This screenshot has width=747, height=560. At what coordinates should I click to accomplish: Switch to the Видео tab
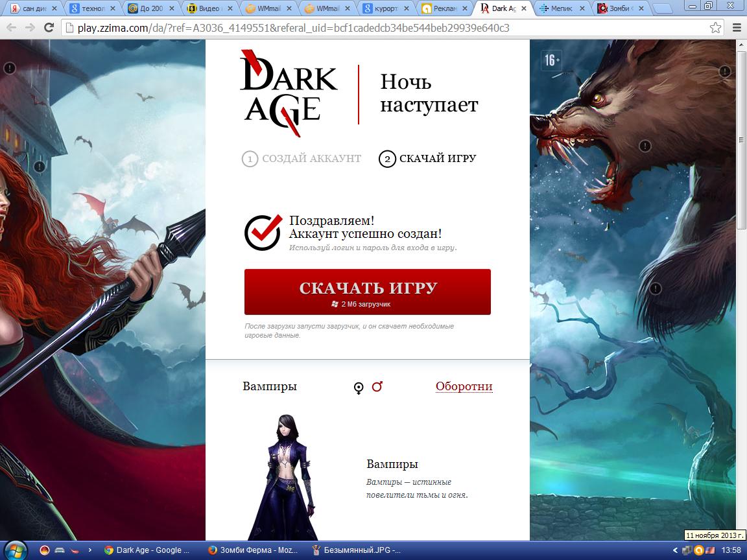coord(208,8)
